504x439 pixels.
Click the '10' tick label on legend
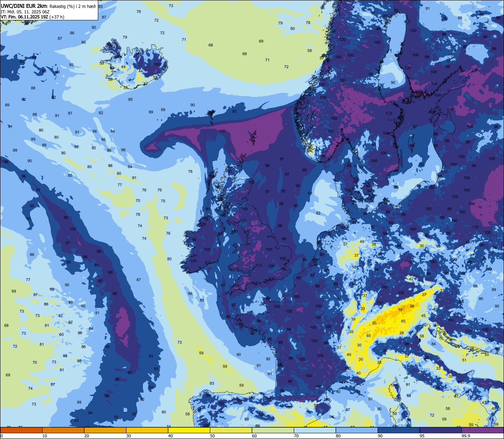pos(44,436)
